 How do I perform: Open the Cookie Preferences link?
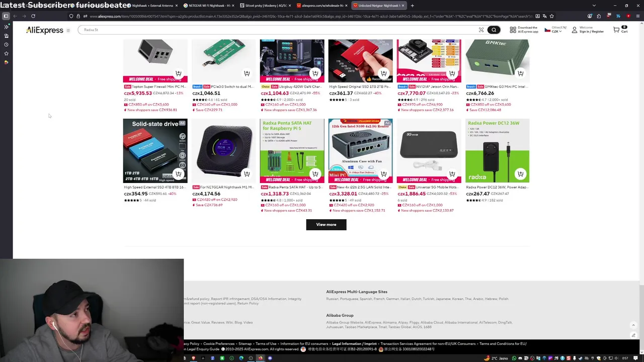click(219, 344)
